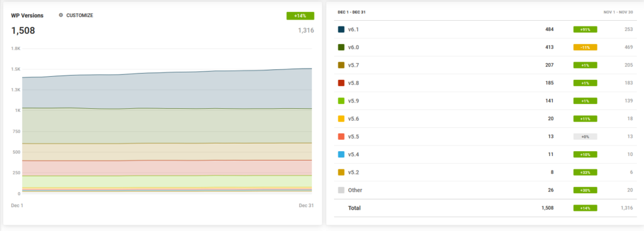Select the v5.9 row label
644x231 pixels.
(353, 101)
